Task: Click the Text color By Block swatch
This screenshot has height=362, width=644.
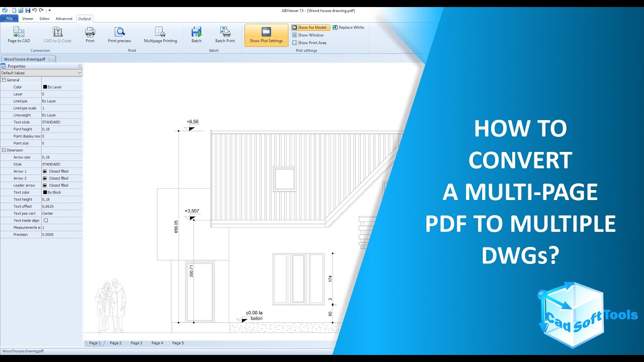Action: coord(45,193)
